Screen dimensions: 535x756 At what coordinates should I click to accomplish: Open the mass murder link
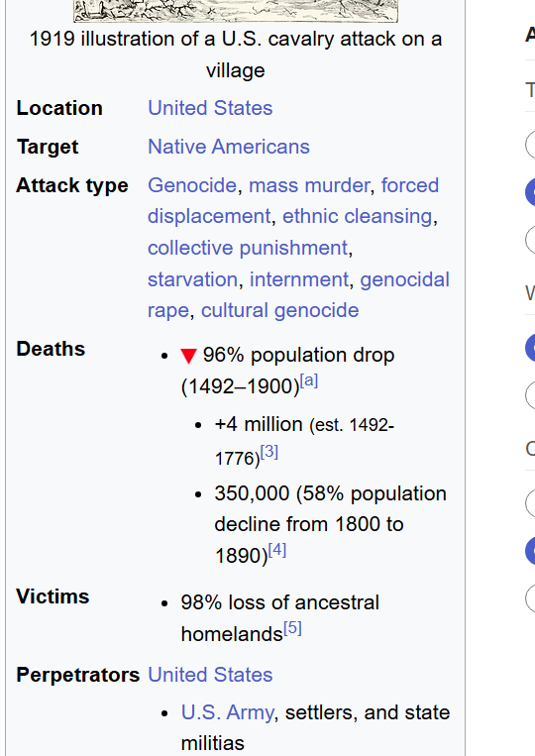(x=309, y=185)
